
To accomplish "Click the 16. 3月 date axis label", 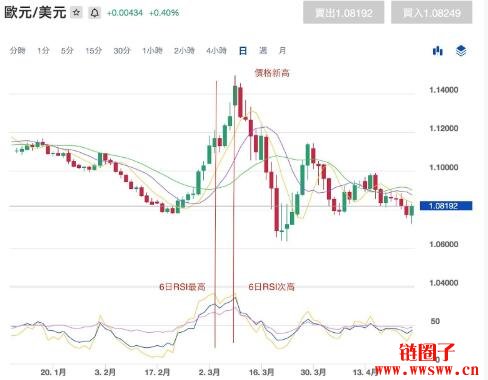I will pyautogui.click(x=261, y=372).
